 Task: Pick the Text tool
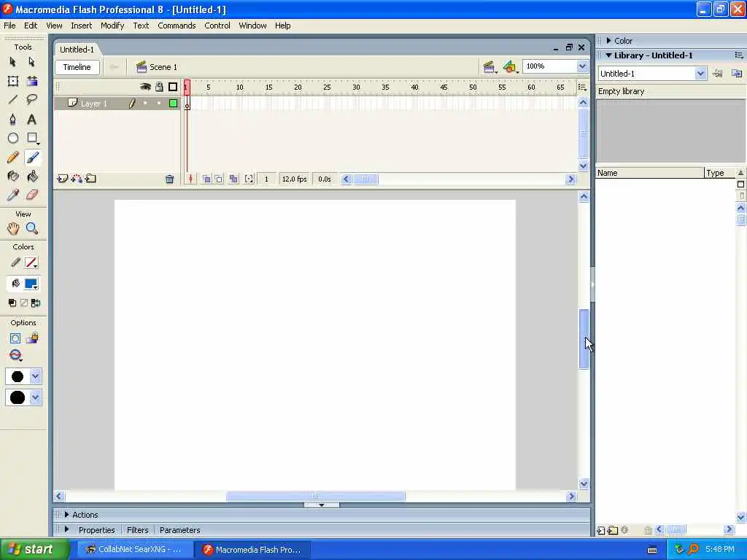coord(31,119)
